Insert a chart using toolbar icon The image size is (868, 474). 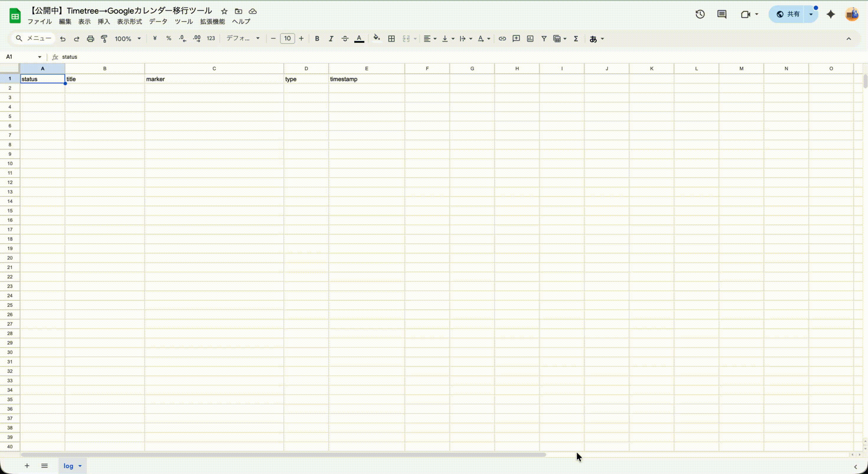pyautogui.click(x=530, y=39)
